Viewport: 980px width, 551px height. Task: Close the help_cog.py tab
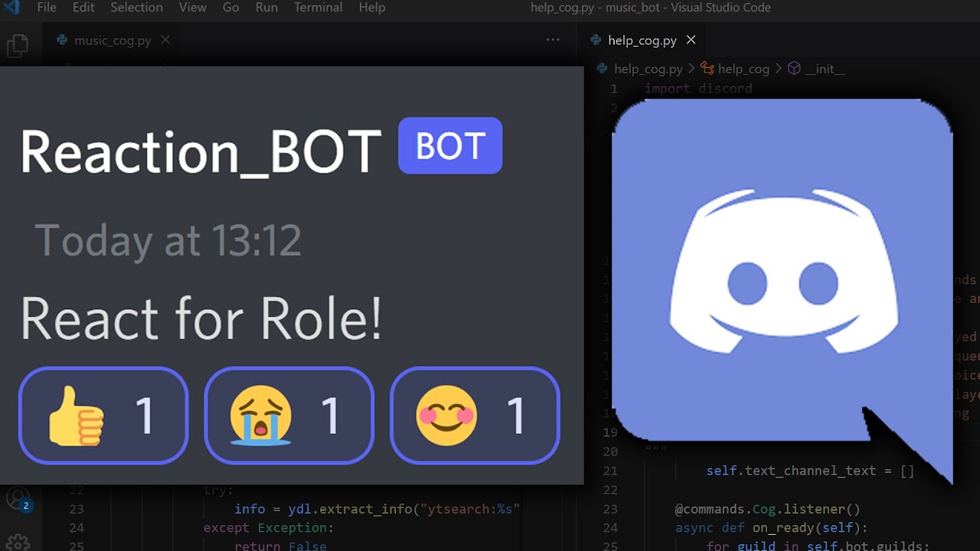691,40
